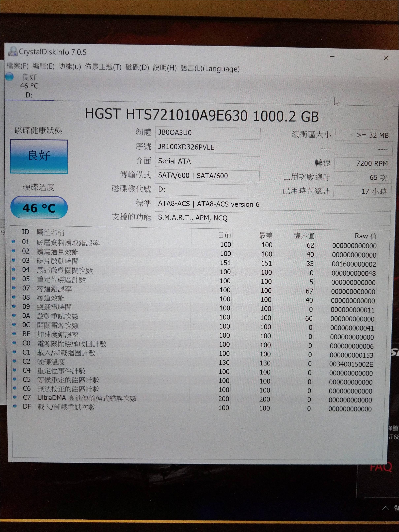Click the 46 °C temperature button
The height and width of the screenshot is (532, 399).
(x=39, y=207)
